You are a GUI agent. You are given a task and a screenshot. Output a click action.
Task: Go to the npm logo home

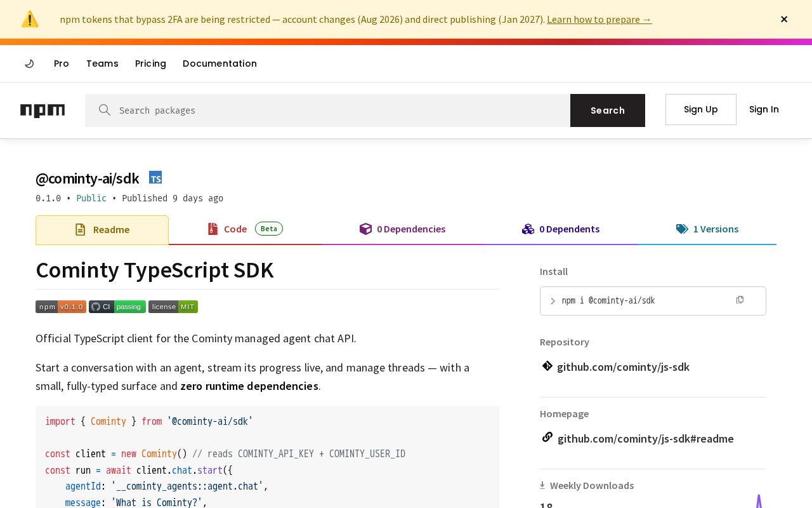pos(43,110)
